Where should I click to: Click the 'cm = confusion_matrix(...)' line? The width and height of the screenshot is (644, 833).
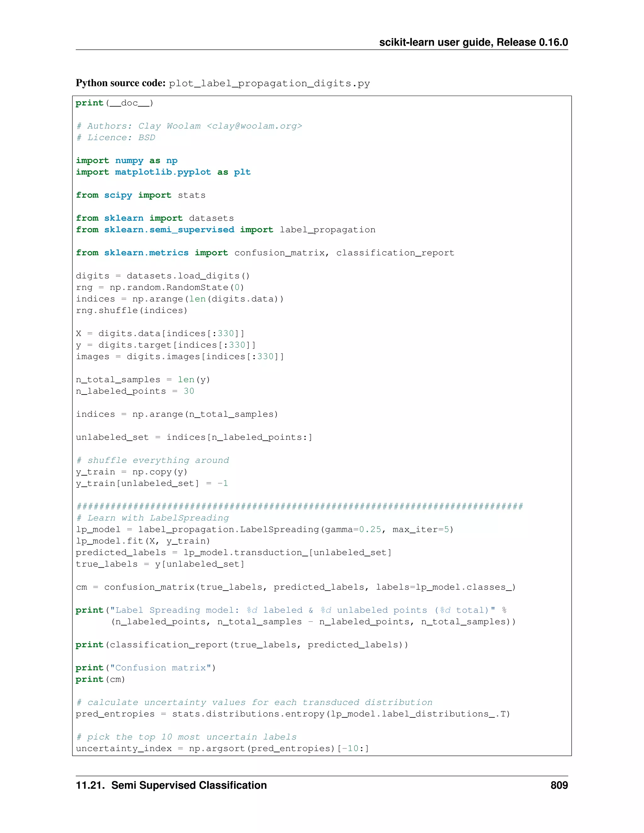coord(296,587)
